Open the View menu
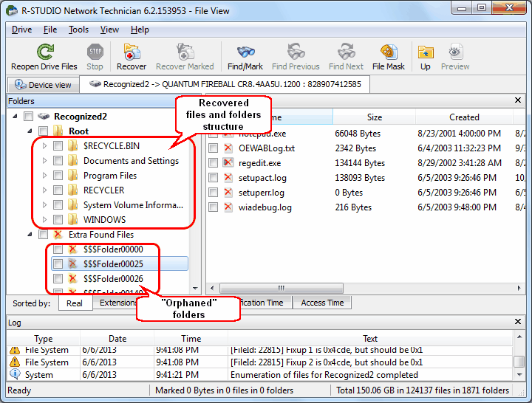The width and height of the screenshot is (532, 403). click(109, 30)
